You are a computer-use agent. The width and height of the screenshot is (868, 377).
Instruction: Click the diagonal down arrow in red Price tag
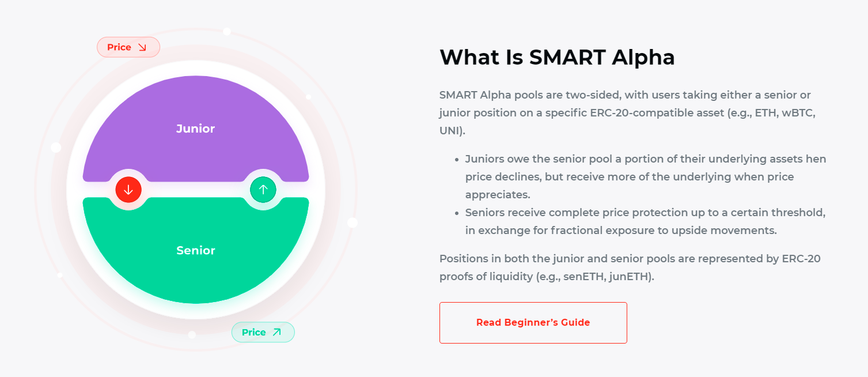(142, 47)
